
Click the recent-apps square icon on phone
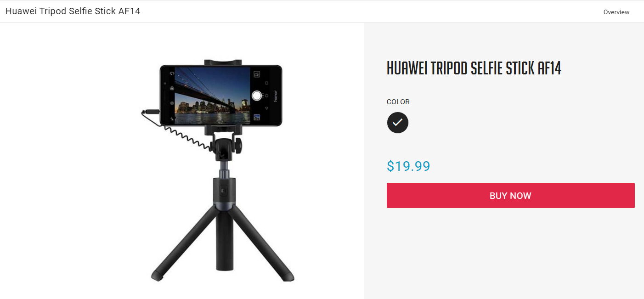tap(266, 83)
